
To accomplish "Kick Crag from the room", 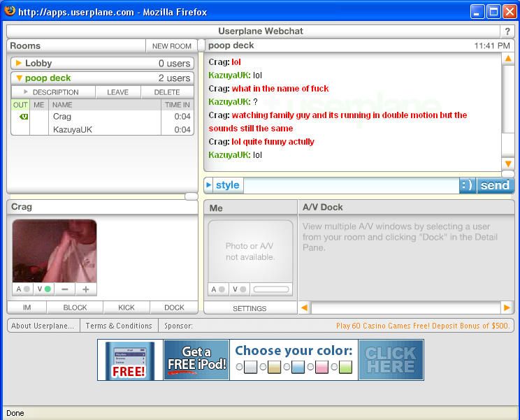I will [x=127, y=307].
